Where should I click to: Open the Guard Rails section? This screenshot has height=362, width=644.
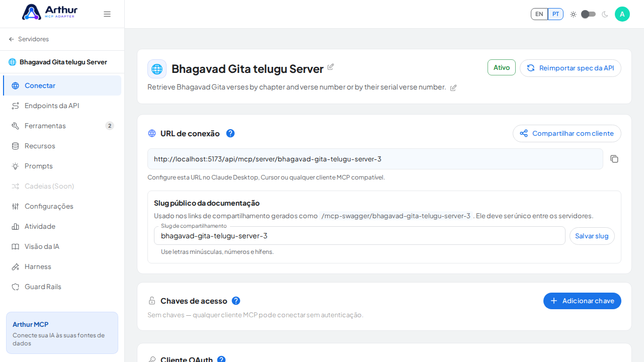pos(62,287)
